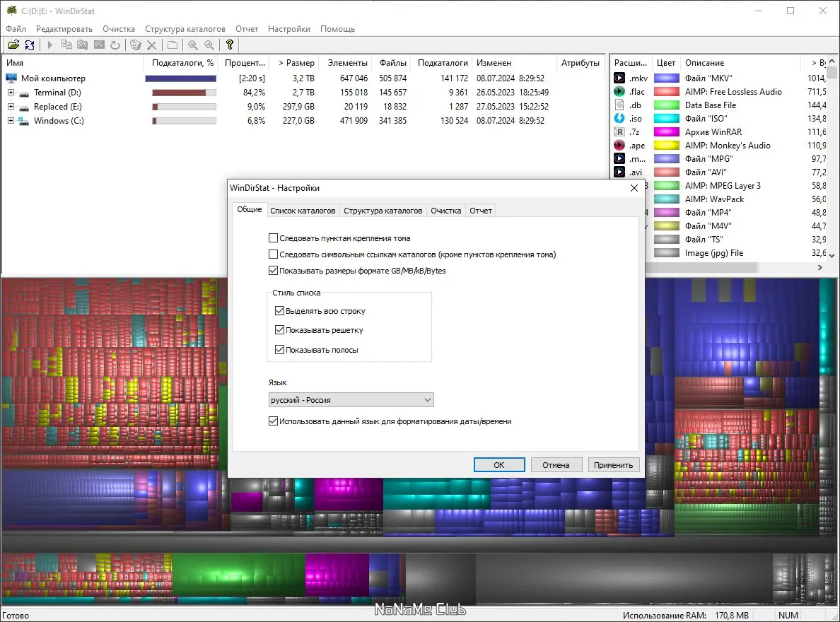Click scroll right arrow in extension list
Viewport: 840px width, 622px height.
point(820,267)
